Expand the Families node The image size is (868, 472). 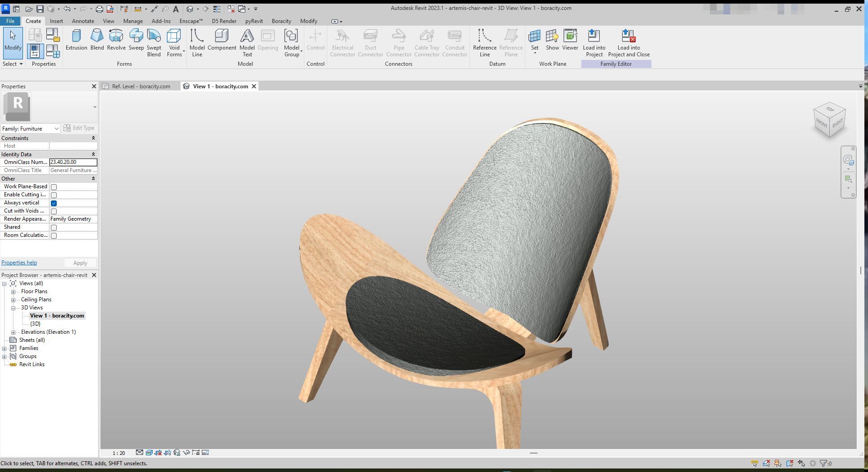click(x=5, y=349)
